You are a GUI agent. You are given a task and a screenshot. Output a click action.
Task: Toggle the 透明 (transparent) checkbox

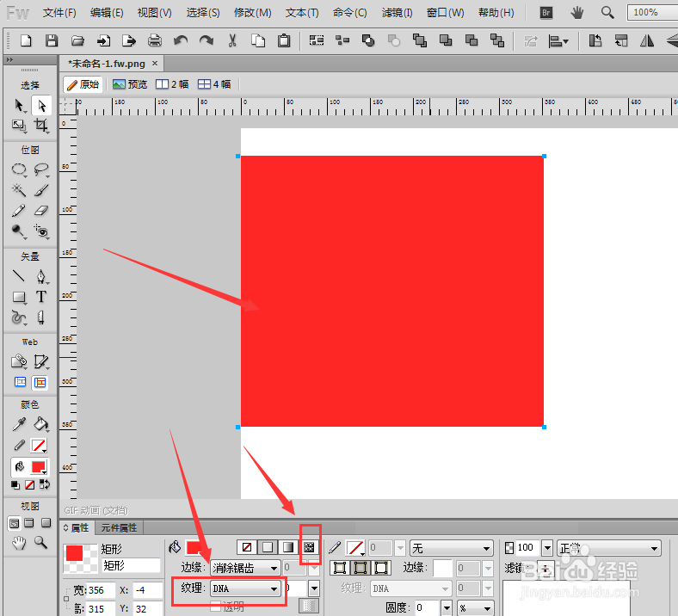pyautogui.click(x=215, y=606)
